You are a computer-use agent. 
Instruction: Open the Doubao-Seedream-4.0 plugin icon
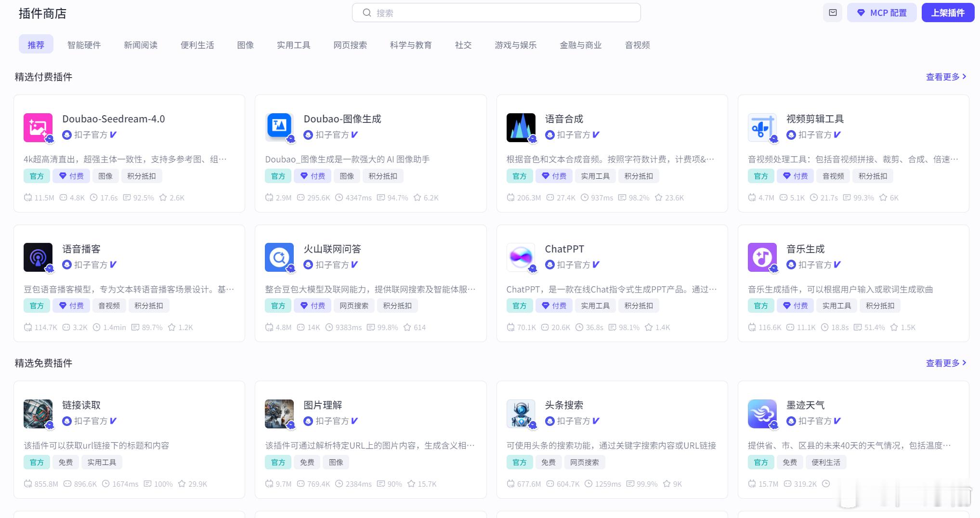click(38, 128)
